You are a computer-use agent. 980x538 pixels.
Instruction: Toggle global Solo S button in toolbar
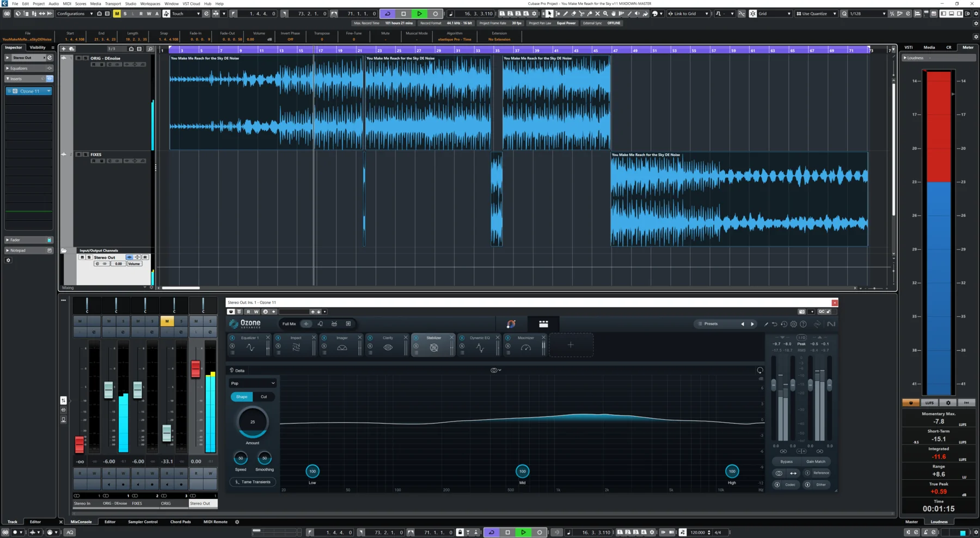point(125,14)
